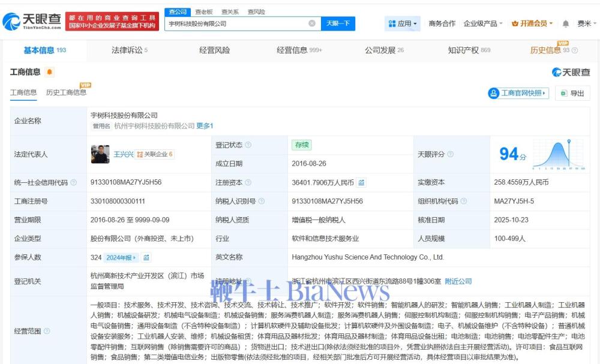Screen dimensions: 600x364
Task: Click the 天眼评分 distribution chart
Action: [x=558, y=154]
